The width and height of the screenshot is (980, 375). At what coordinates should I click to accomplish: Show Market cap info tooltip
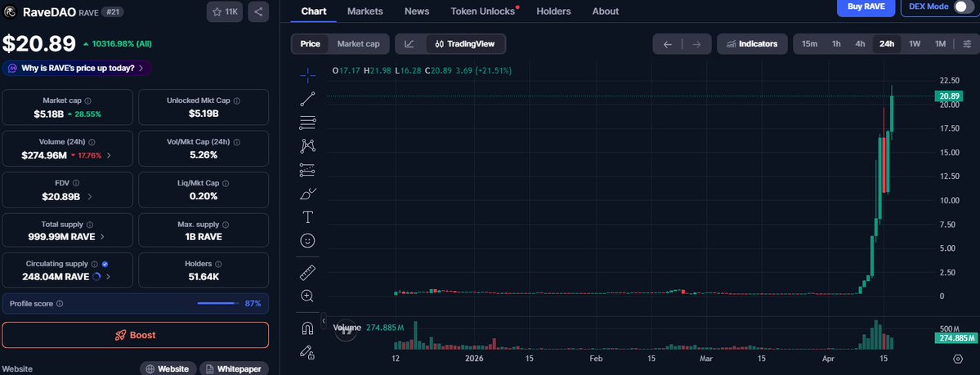(x=87, y=100)
